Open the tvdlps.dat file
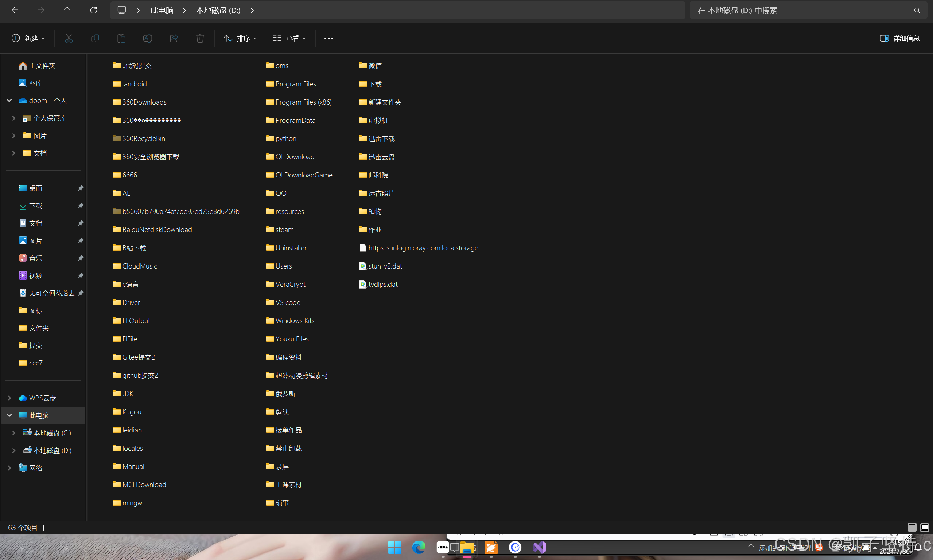The image size is (933, 560). pyautogui.click(x=378, y=284)
